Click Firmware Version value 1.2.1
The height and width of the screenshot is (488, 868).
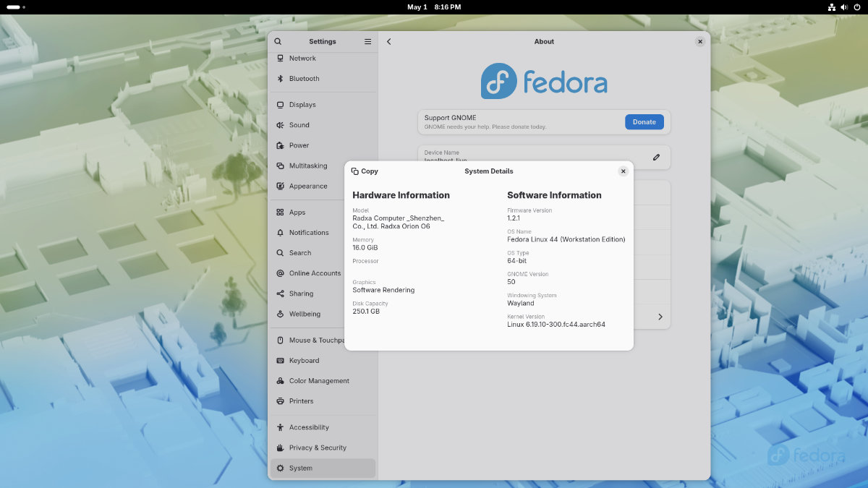[514, 218]
